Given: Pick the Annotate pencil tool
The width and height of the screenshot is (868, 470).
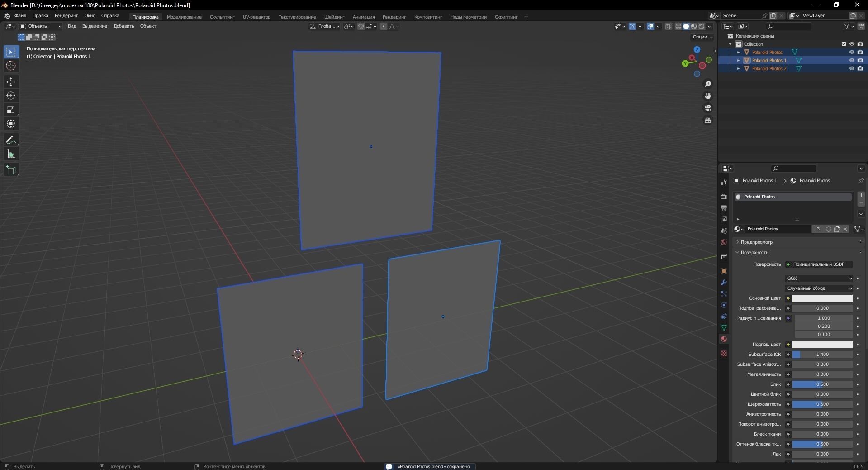Looking at the screenshot, I should coord(11,140).
